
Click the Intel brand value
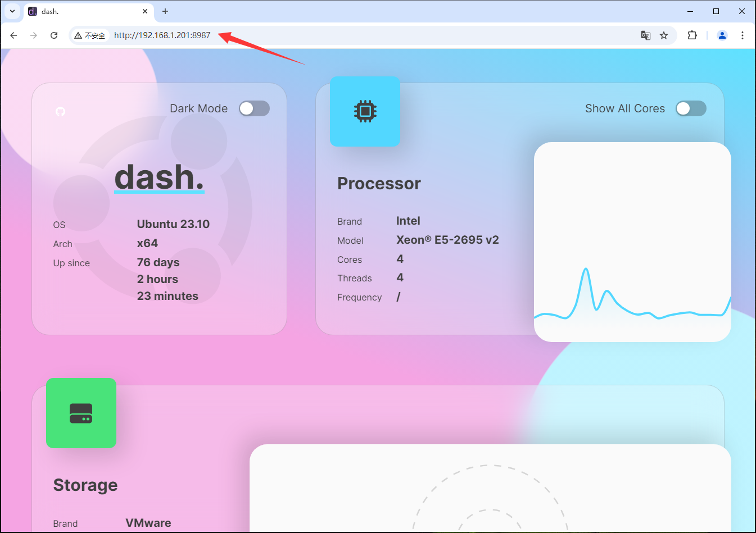click(x=408, y=221)
